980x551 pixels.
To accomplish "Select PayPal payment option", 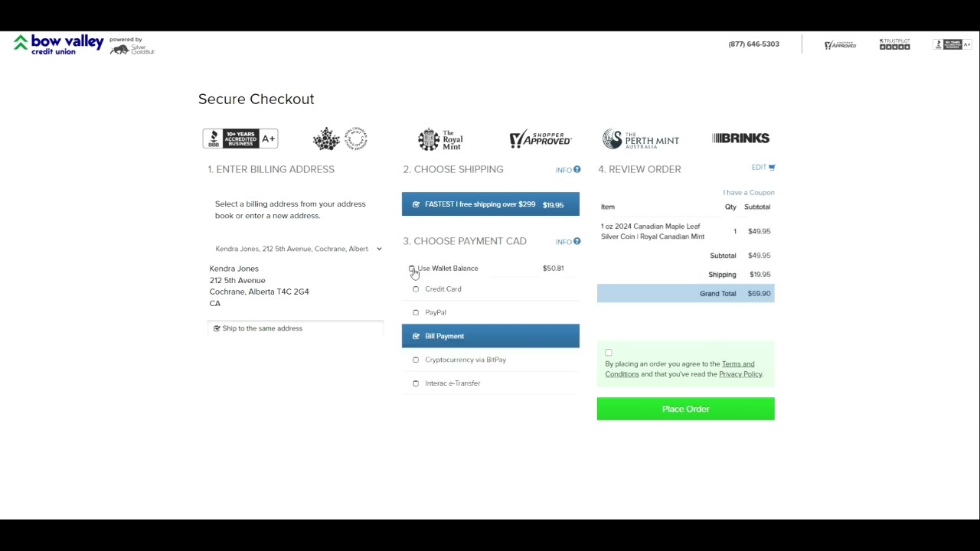I will (x=491, y=312).
